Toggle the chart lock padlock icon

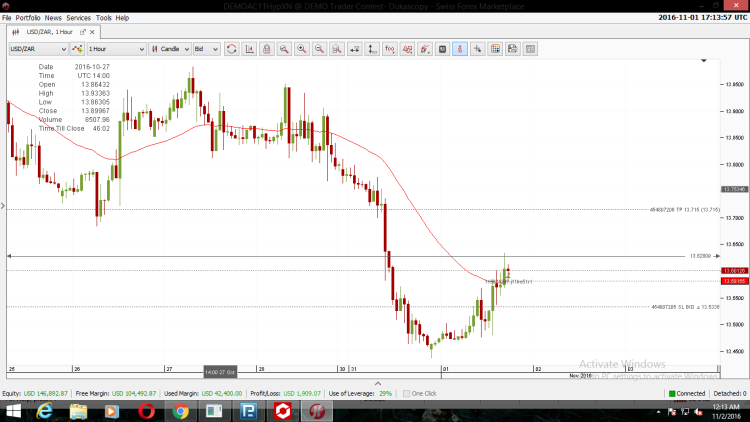[266, 49]
